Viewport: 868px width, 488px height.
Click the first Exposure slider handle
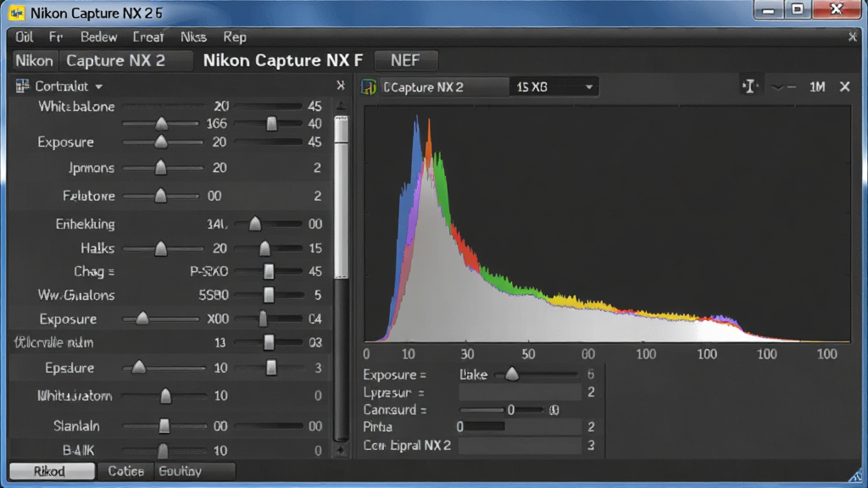(x=160, y=141)
